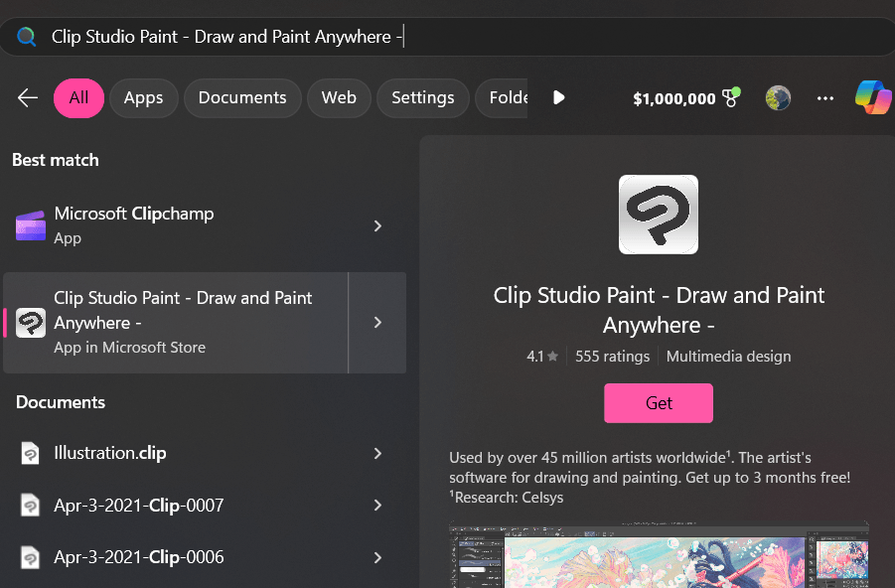Switch to the Settings filter

pos(423,98)
